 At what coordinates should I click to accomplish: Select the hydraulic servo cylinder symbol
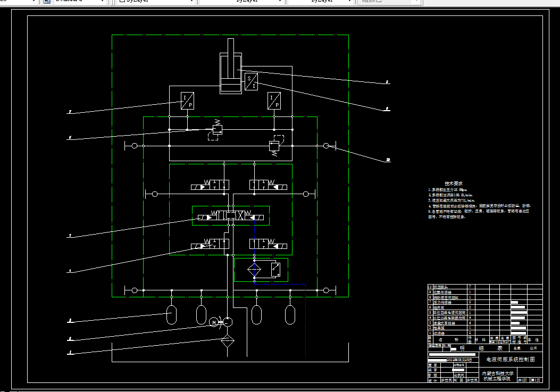click(231, 66)
